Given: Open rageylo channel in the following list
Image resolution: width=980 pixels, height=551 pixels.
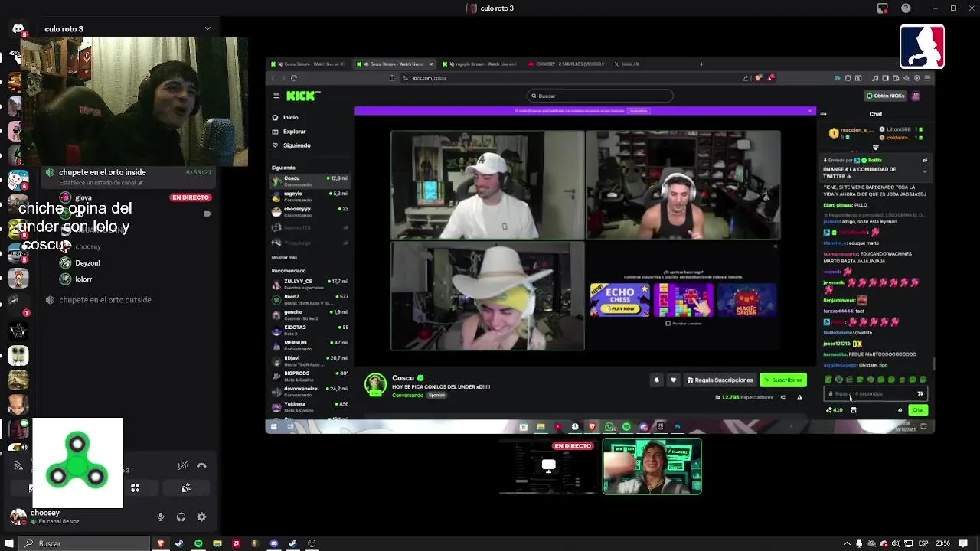Looking at the screenshot, I should [310, 196].
